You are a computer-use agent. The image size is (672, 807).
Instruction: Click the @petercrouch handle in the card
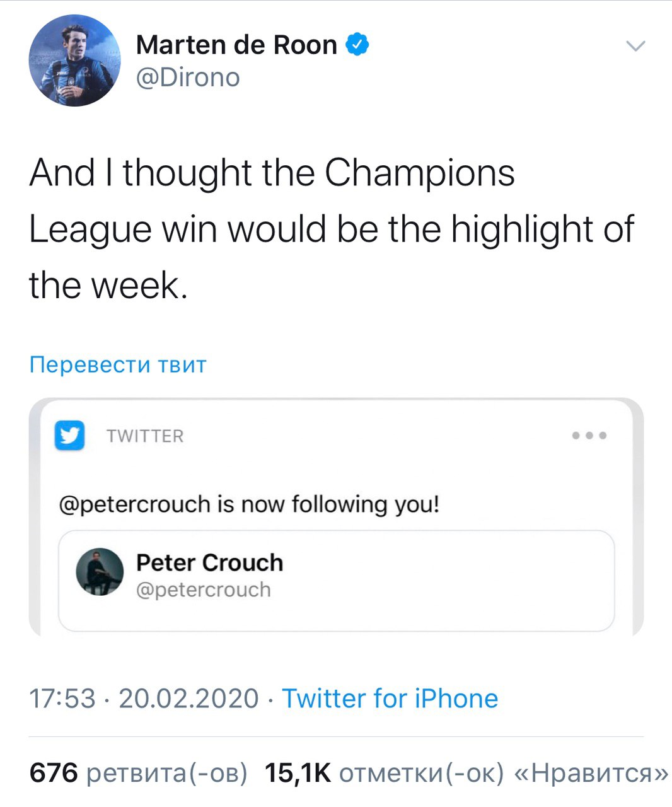204,590
